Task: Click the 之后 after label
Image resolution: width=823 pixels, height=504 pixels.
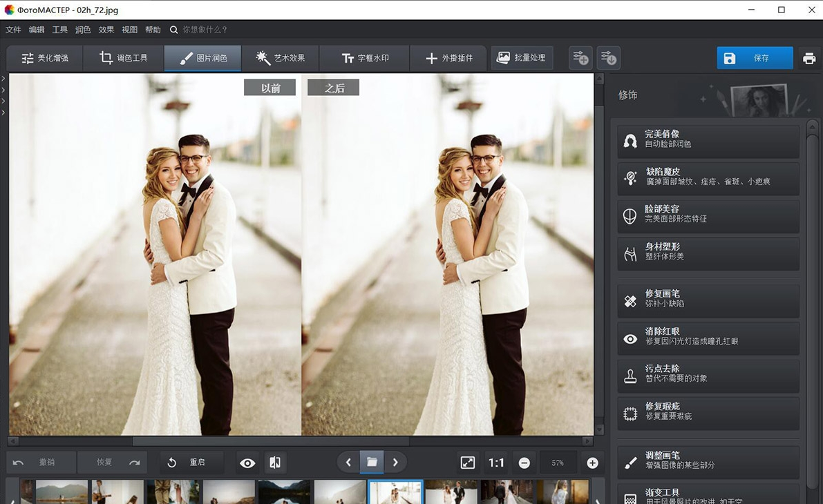Action: point(333,88)
